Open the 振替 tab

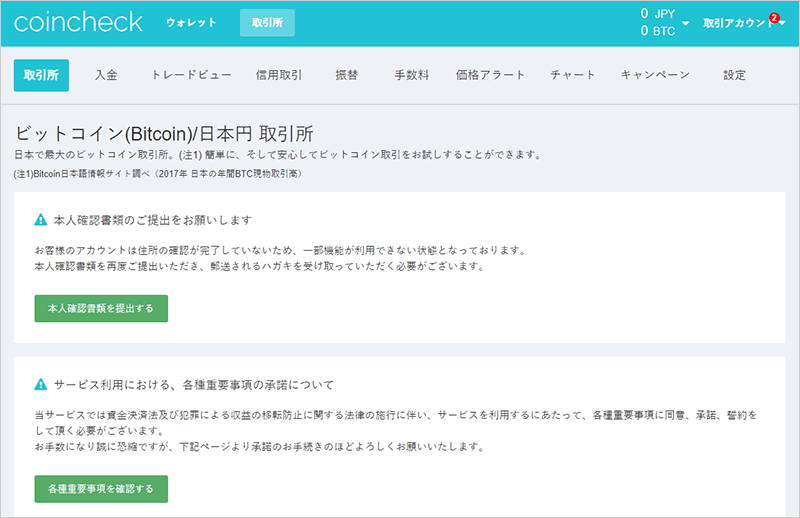347,75
